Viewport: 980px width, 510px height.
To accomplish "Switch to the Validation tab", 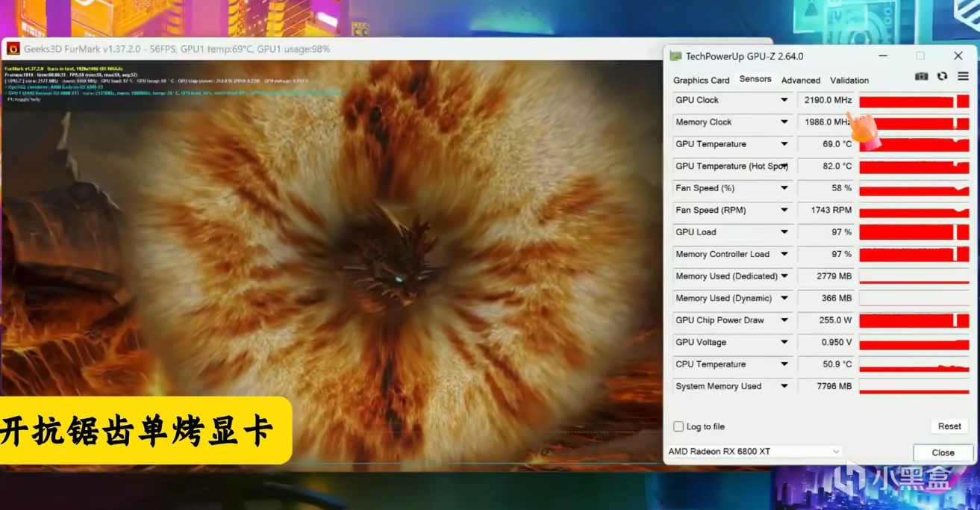I will point(849,80).
